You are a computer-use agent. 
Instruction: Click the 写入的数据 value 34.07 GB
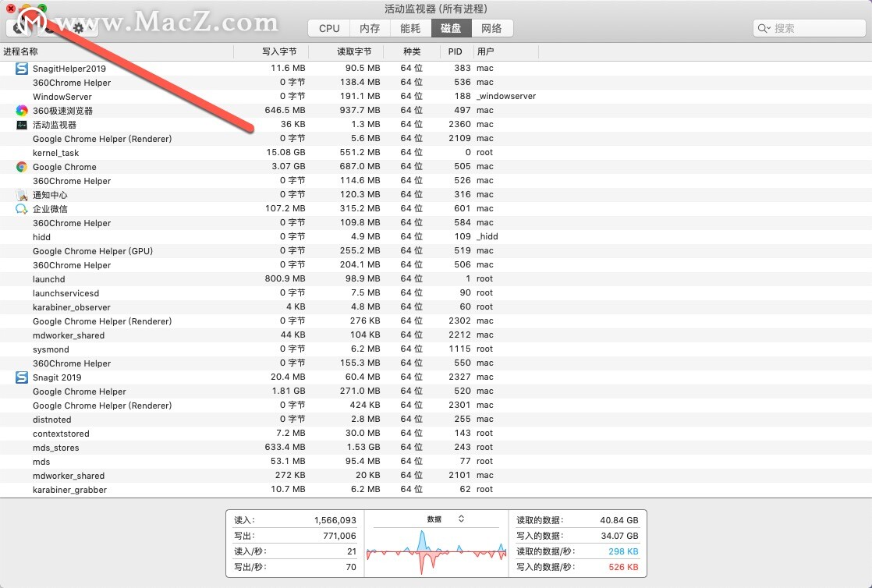pos(619,536)
